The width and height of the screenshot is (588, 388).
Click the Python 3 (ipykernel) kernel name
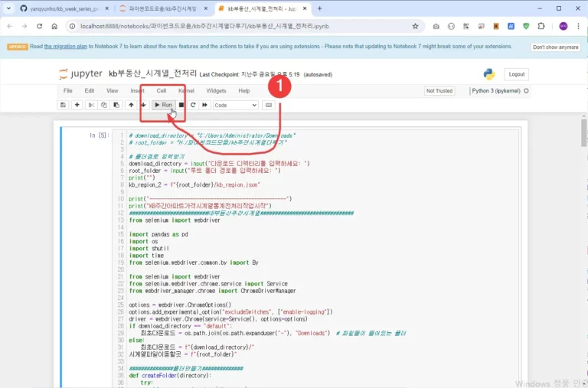point(496,91)
